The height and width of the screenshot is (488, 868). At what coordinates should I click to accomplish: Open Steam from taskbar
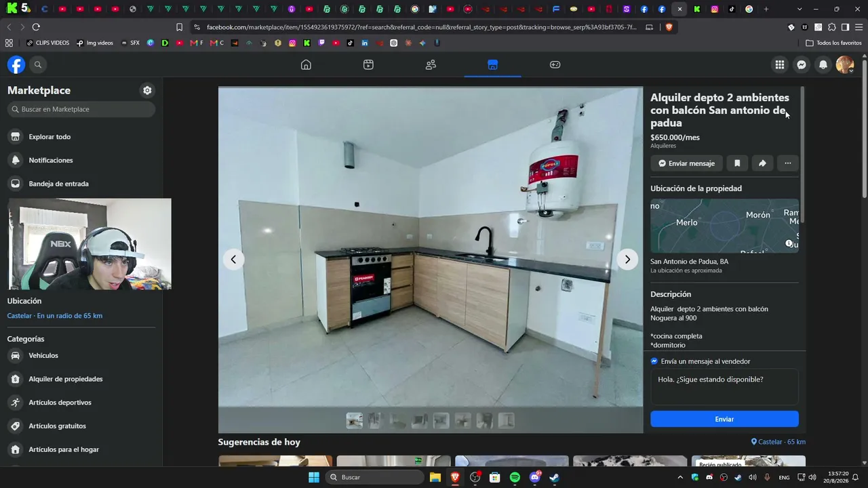pyautogui.click(x=554, y=477)
